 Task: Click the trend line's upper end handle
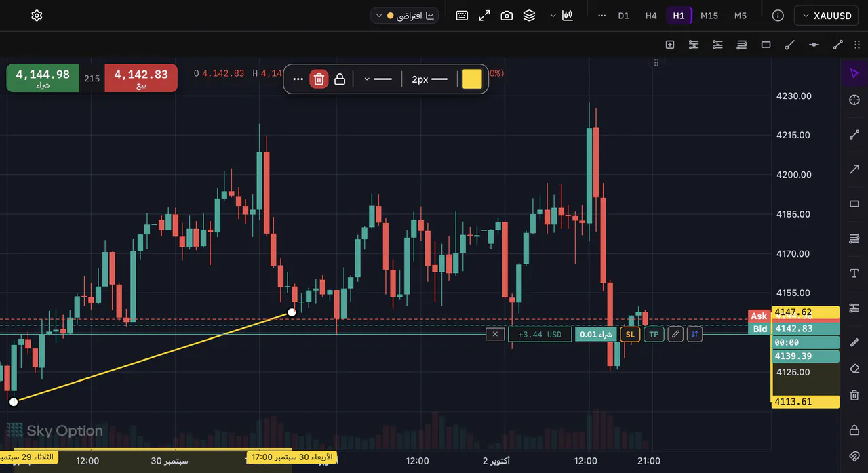[x=292, y=312]
